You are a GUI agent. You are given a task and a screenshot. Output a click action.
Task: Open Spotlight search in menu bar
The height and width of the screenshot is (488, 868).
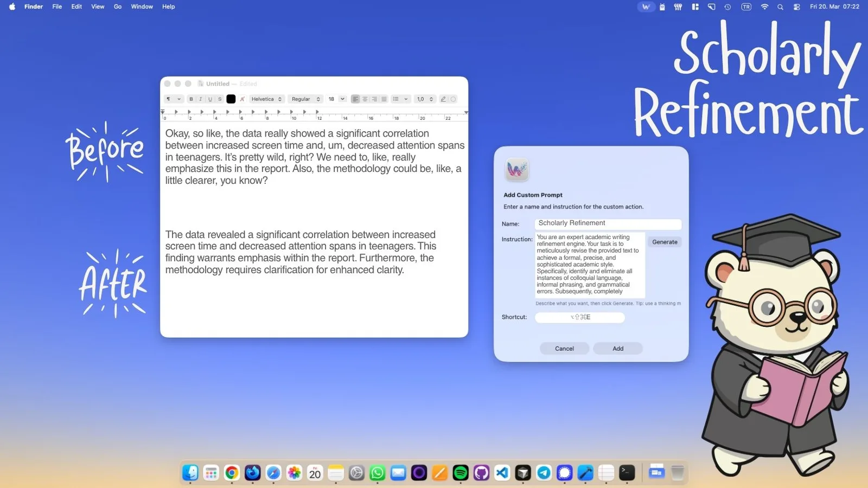coord(780,7)
